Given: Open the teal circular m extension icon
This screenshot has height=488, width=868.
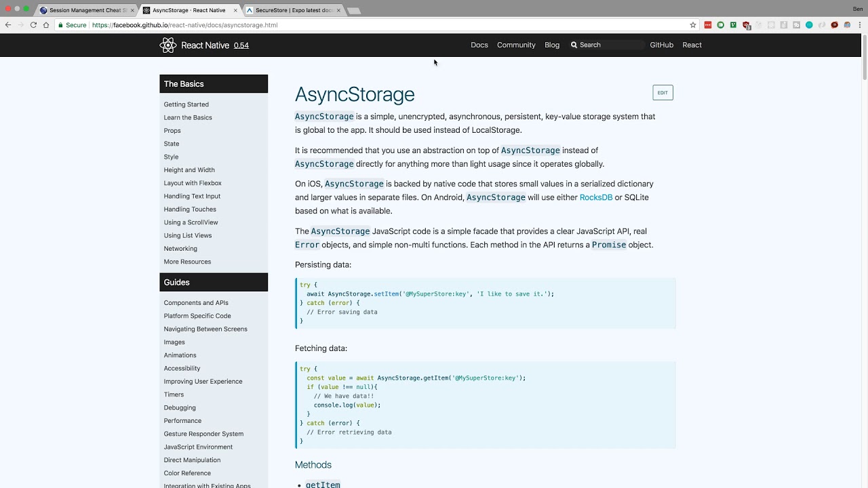Looking at the screenshot, I should [x=809, y=25].
